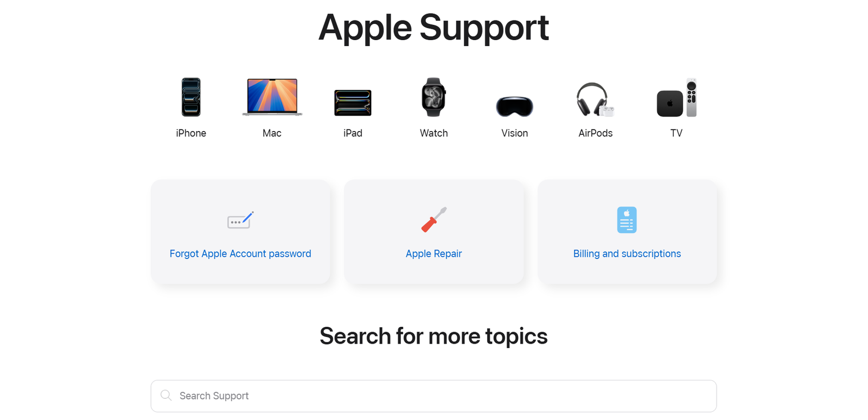Click the iPhone text label
This screenshot has width=868, height=420.
(x=191, y=133)
